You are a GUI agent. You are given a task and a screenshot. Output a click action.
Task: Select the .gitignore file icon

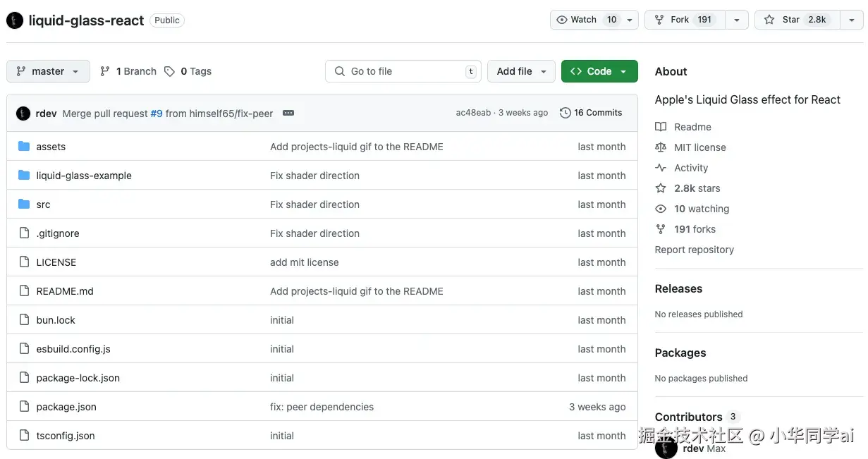coord(24,233)
